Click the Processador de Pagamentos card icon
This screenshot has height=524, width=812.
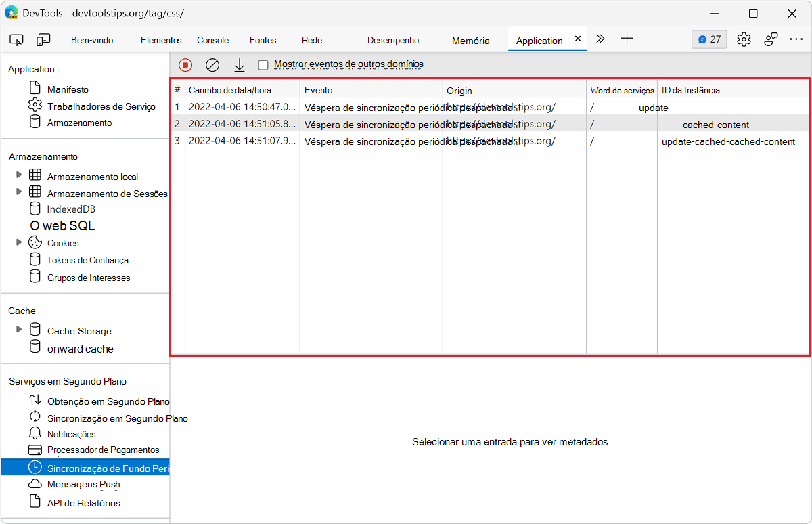35,450
